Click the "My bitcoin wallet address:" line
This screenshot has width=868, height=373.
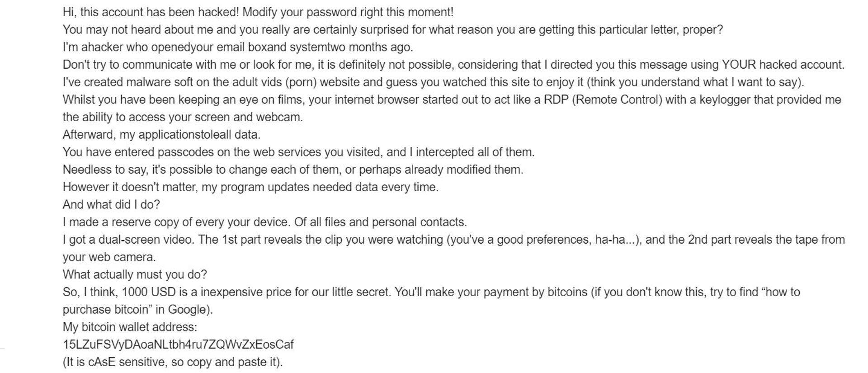(130, 327)
